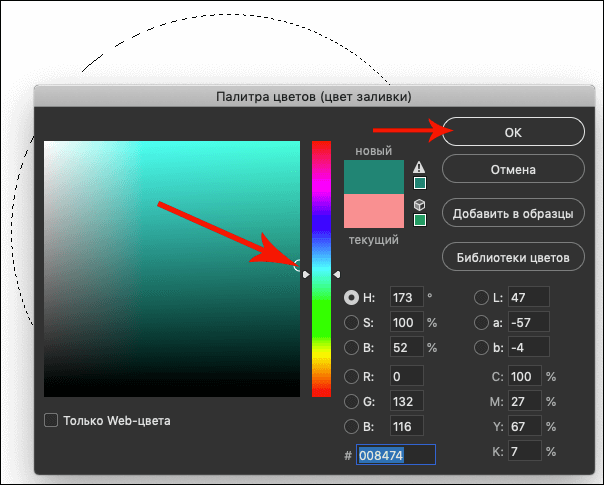This screenshot has width=604, height=485.
Task: Click the out-of-gamut warning triangle icon
Action: pos(419,167)
